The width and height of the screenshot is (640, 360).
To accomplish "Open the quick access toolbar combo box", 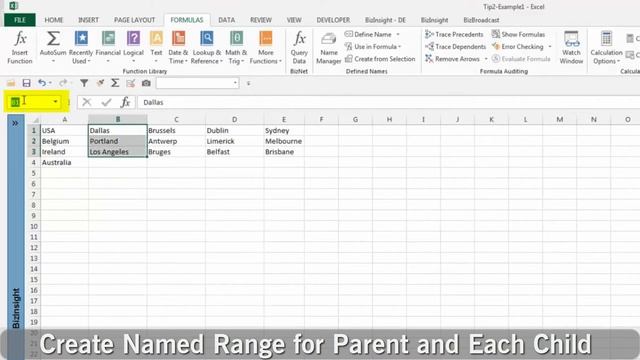I will coord(198,83).
